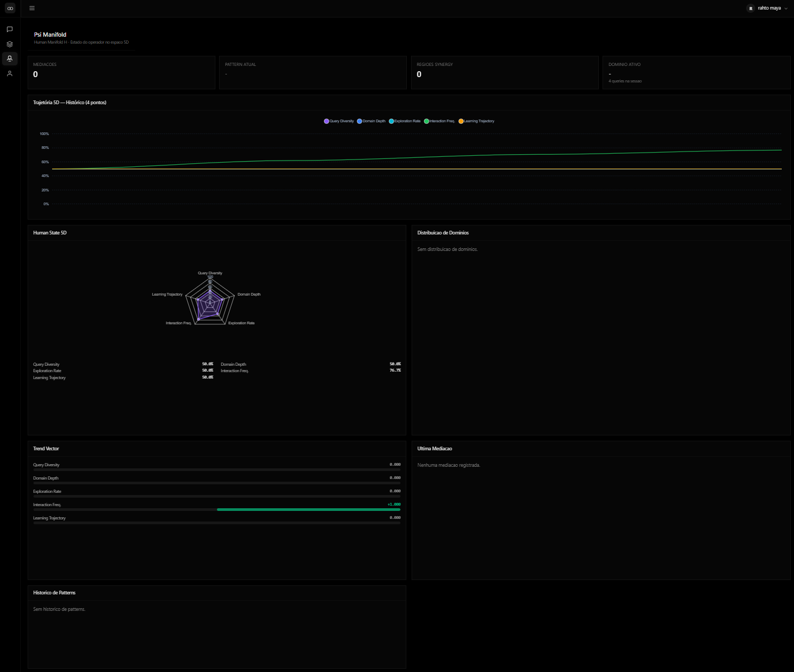Click the infinity logo icon
The width and height of the screenshot is (794, 672).
click(10, 8)
